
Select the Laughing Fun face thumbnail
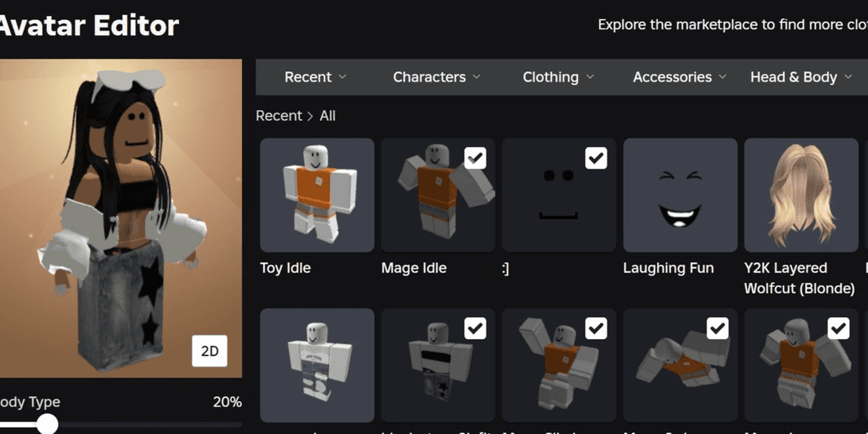tap(681, 195)
